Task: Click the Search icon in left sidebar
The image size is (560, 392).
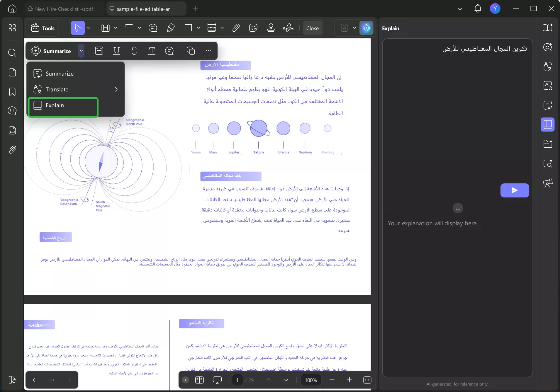Action: (12, 53)
